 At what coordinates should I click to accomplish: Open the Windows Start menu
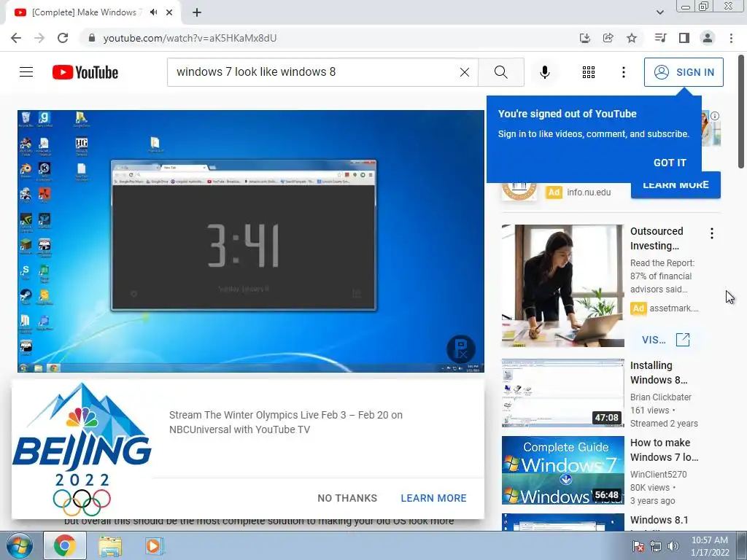20,545
